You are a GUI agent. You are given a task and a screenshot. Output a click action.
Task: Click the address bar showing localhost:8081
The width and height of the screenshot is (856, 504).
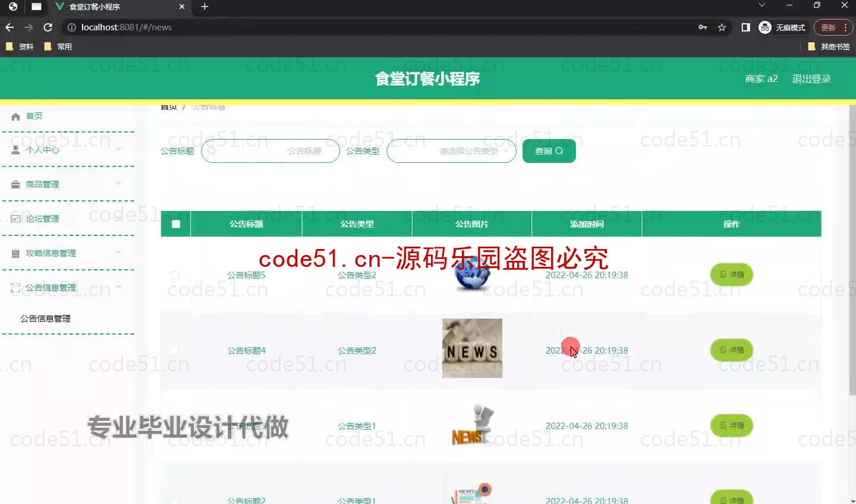point(380,27)
